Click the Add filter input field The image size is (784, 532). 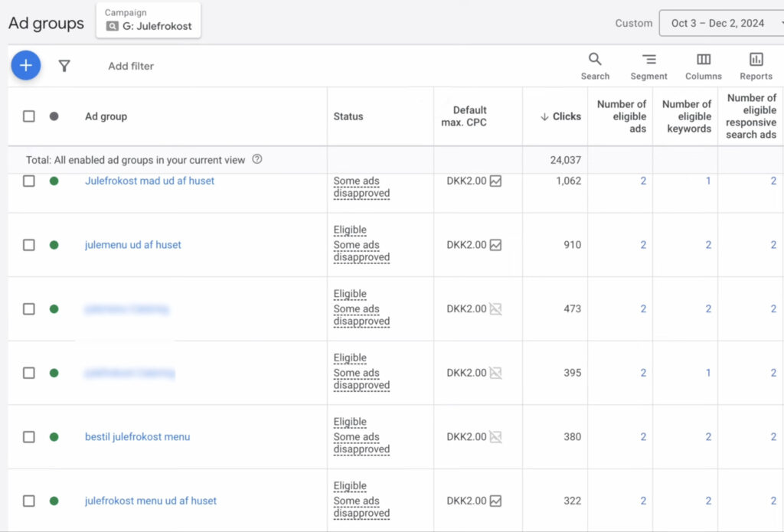click(x=131, y=66)
